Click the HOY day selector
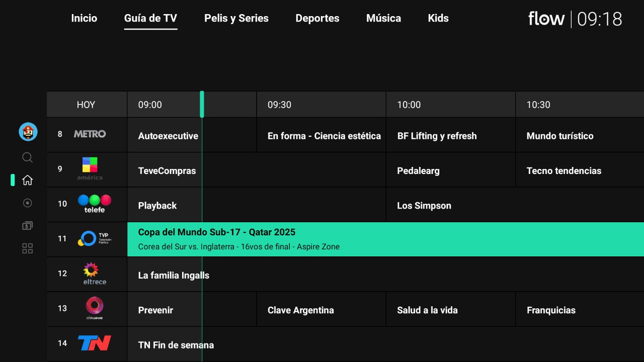Viewport: 644px width, 362px height. (86, 105)
